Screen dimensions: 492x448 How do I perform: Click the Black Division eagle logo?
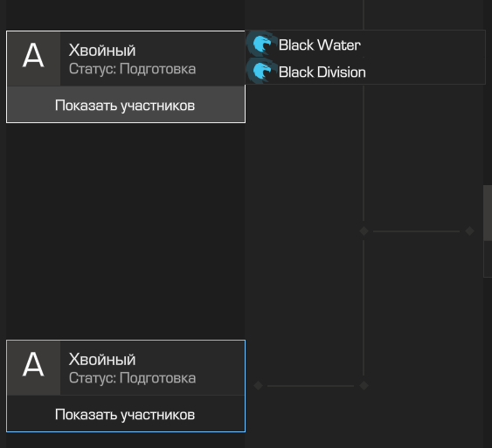pos(260,72)
